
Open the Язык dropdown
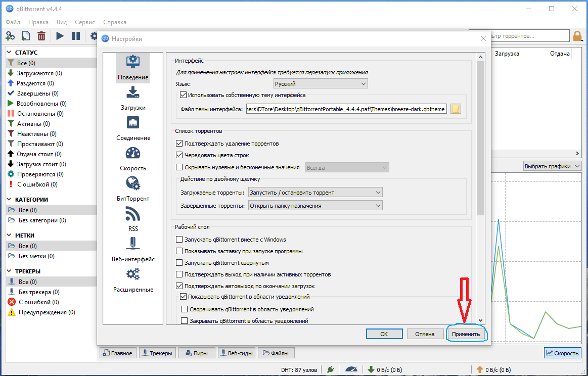pos(320,83)
